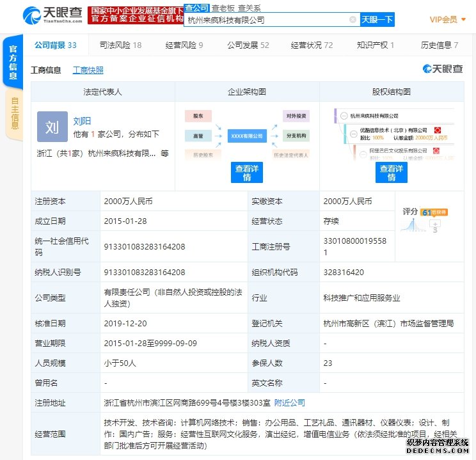Select the 参保人数 value 23
476x460 pixels.
(328, 363)
